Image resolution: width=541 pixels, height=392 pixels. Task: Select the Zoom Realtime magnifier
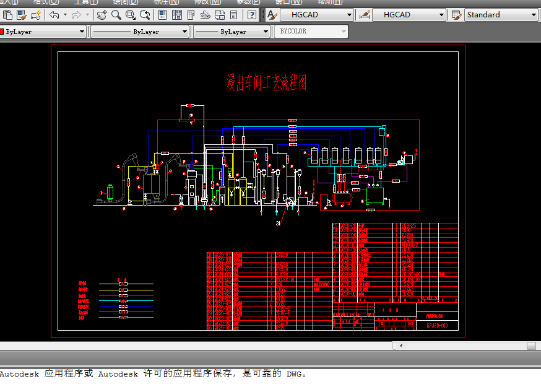click(116, 15)
